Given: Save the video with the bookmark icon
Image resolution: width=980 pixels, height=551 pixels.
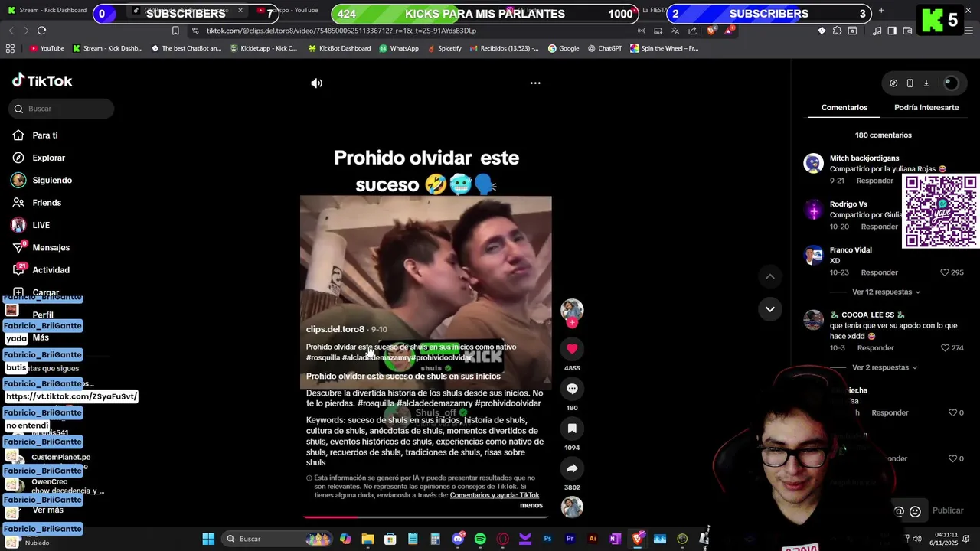Looking at the screenshot, I should click(572, 429).
